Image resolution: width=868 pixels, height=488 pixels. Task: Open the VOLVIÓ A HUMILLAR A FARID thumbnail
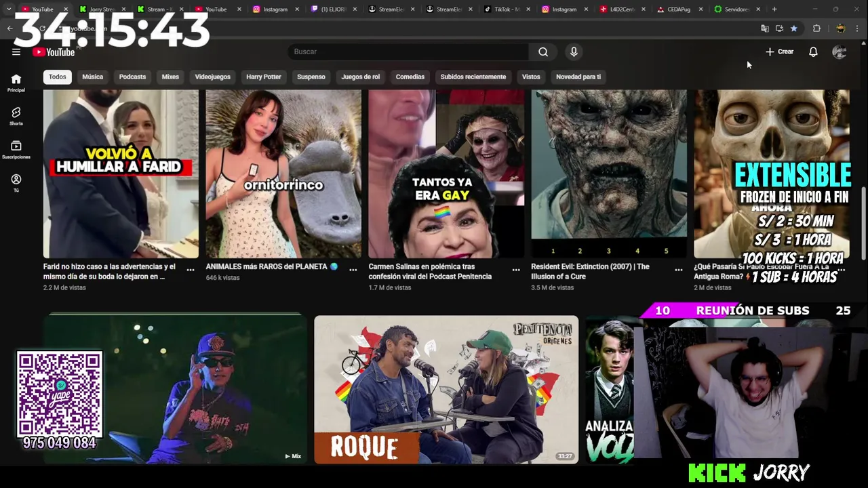click(121, 174)
